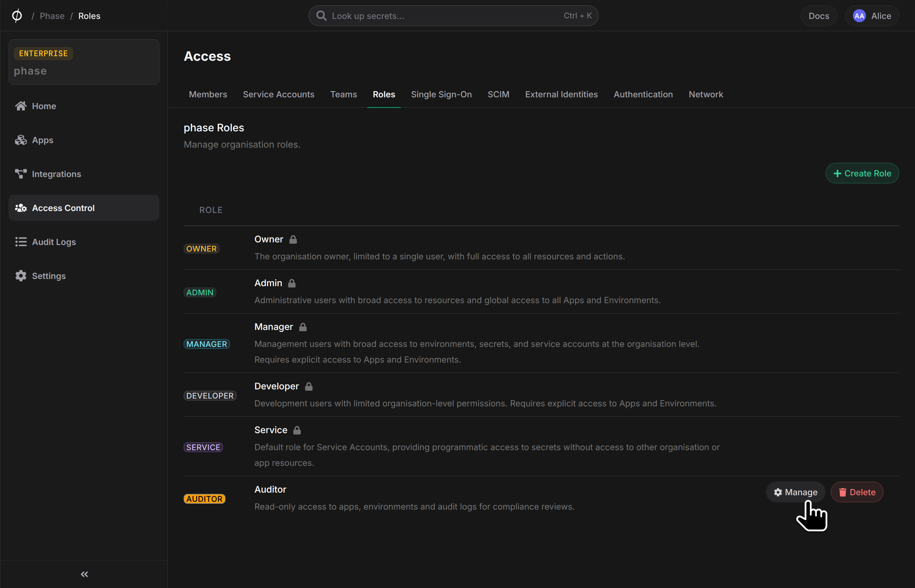Image resolution: width=915 pixels, height=588 pixels.
Task: Click the Integrations sidebar icon
Action: [21, 174]
